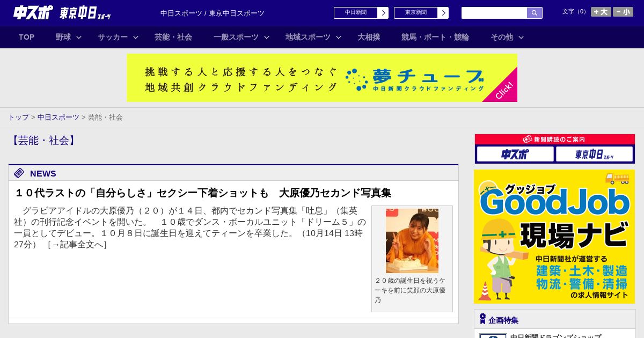
Task: Go to TOP in navigation bar
Action: click(27, 37)
